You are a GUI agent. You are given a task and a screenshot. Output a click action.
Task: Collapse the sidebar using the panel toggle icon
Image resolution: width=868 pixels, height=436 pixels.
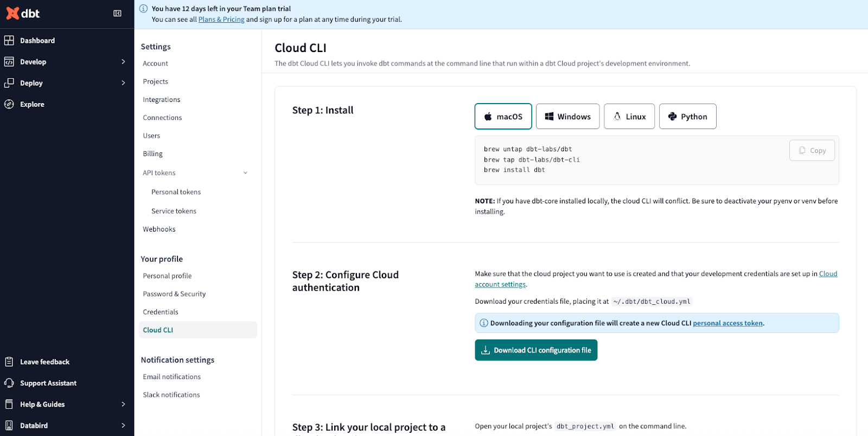point(117,13)
